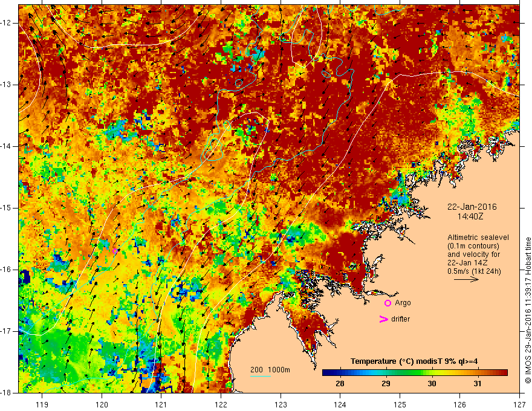Click the latitude axis label '-16'
Screen dimensions: 532x411
6,270
